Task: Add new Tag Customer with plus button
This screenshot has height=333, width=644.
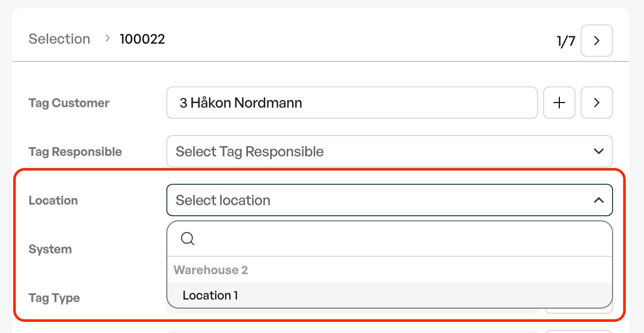Action: click(559, 103)
